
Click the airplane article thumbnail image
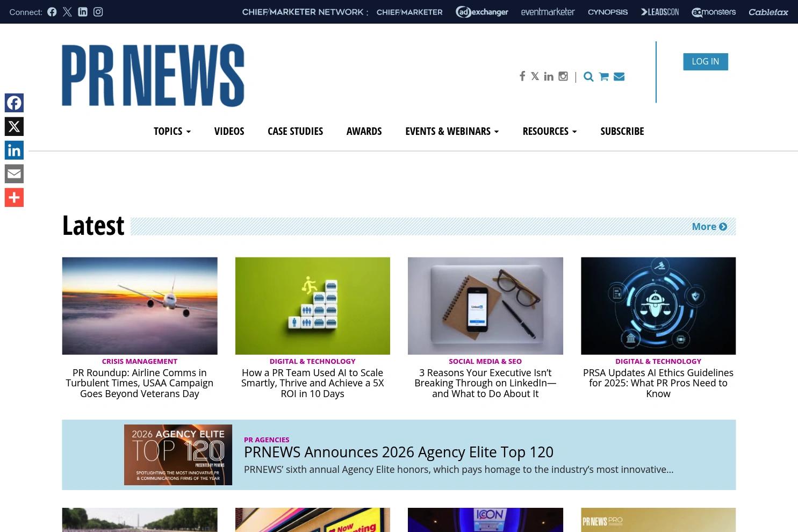point(139,305)
